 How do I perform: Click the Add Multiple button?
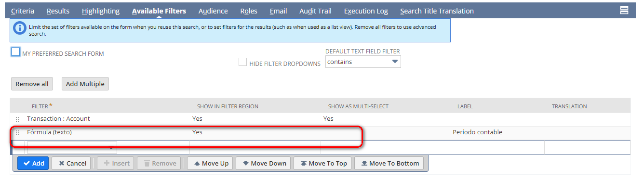[85, 84]
